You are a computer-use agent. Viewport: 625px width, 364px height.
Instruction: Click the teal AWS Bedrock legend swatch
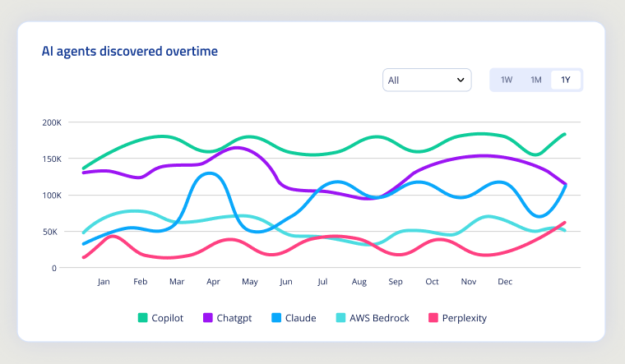point(340,318)
